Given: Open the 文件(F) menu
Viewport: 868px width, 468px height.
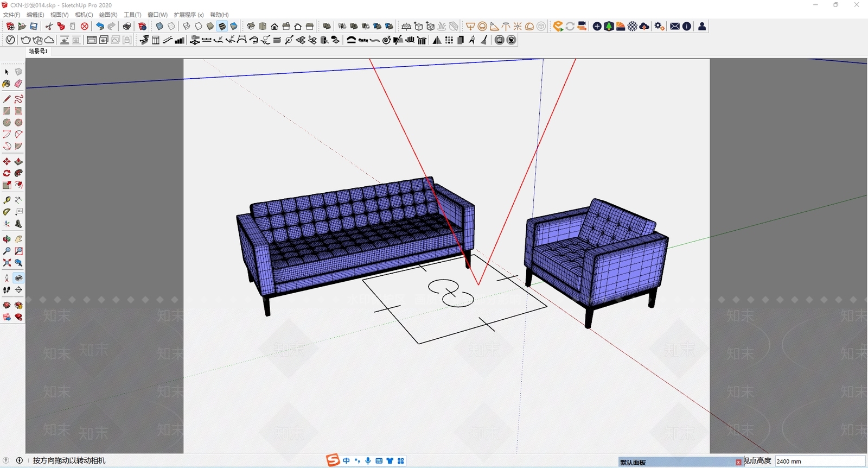Looking at the screenshot, I should [x=11, y=15].
